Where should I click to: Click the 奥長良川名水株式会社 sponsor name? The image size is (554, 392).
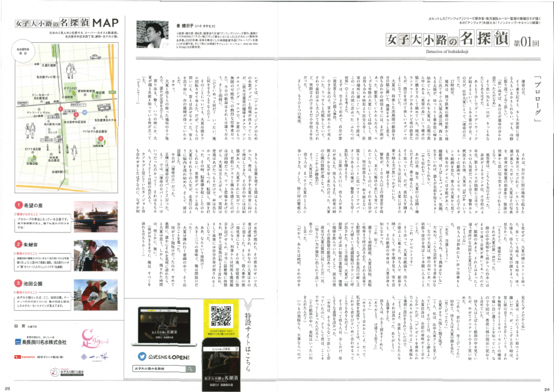click(x=44, y=342)
